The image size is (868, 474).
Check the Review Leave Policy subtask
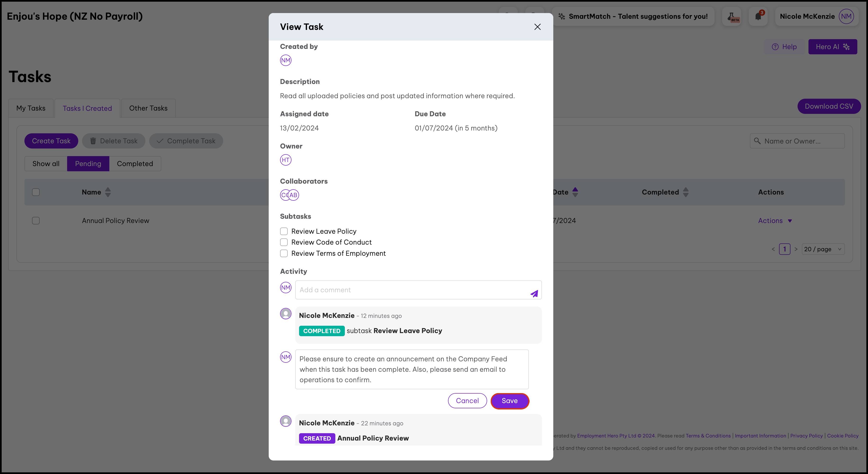click(x=284, y=231)
